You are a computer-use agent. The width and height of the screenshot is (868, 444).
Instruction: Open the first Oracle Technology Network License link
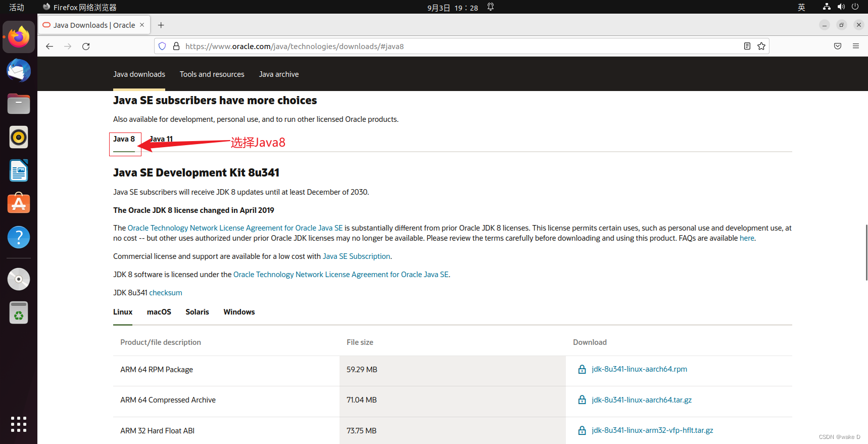point(235,228)
